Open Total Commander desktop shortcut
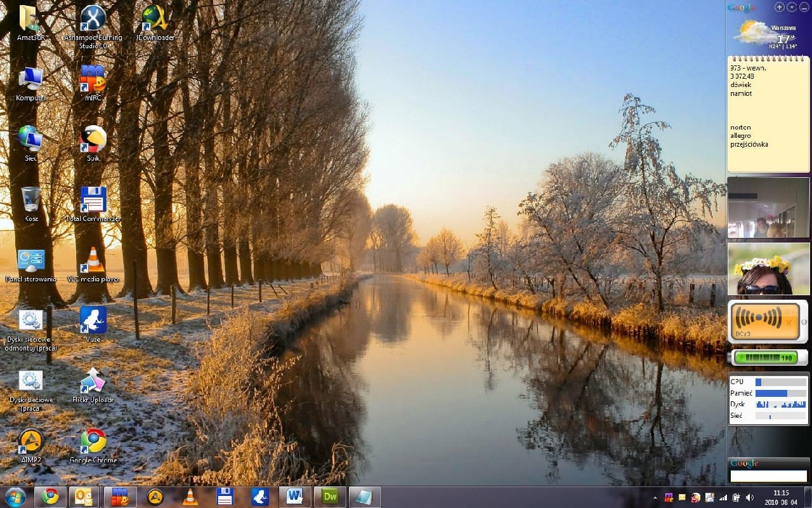The width and height of the screenshot is (812, 508). tap(93, 201)
